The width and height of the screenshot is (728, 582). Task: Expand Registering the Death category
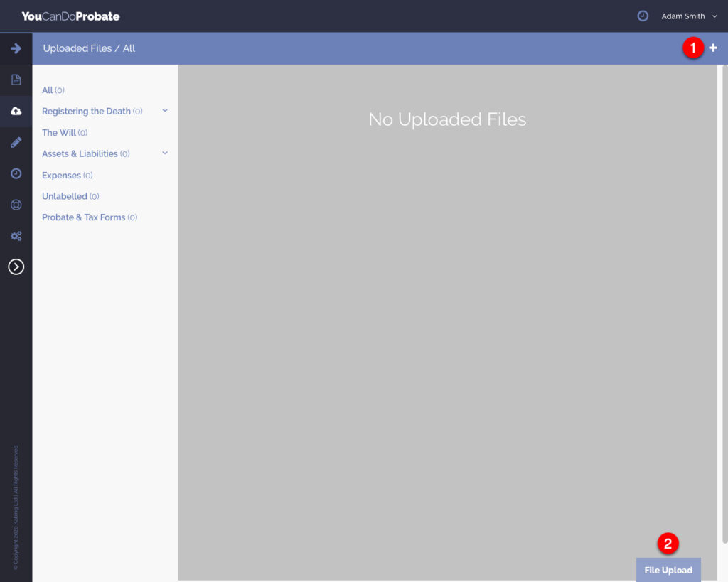click(165, 111)
